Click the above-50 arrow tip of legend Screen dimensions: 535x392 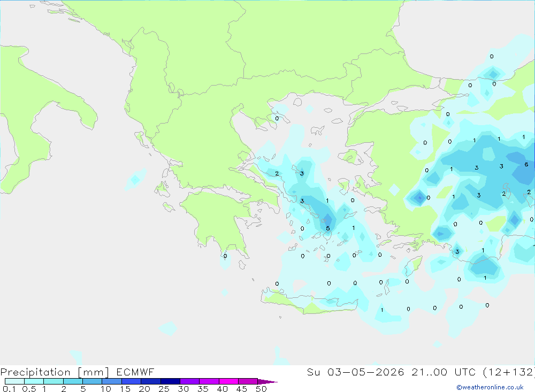267,381
